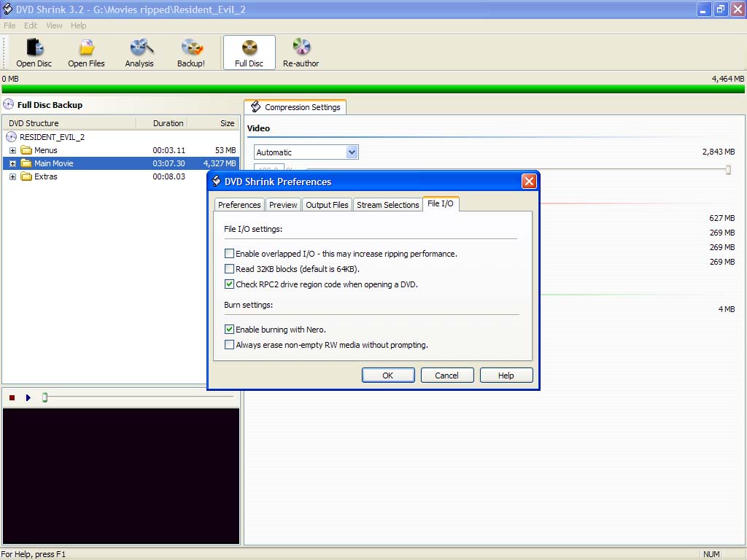This screenshot has height=560, width=747.
Task: Click Main Movie size 4,327 MB
Action: 220,163
